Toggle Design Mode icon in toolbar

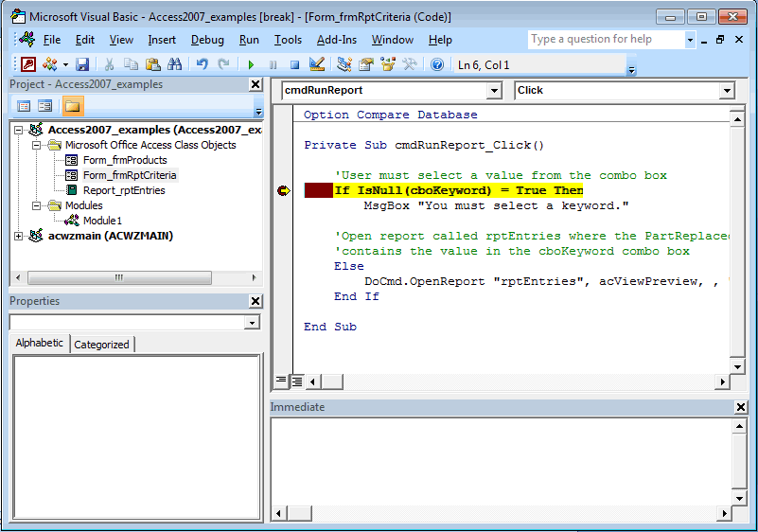point(317,64)
